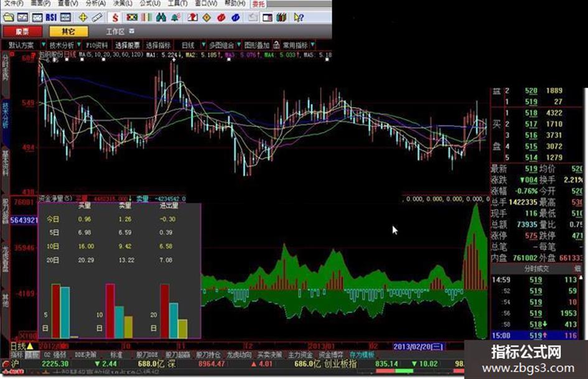Select the 股刀持仓 indicator tab
This screenshot has width=588, height=379.
208,355
